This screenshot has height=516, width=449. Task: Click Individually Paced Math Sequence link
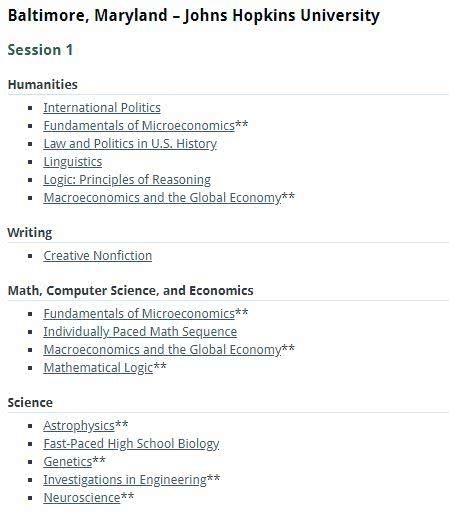click(x=140, y=332)
